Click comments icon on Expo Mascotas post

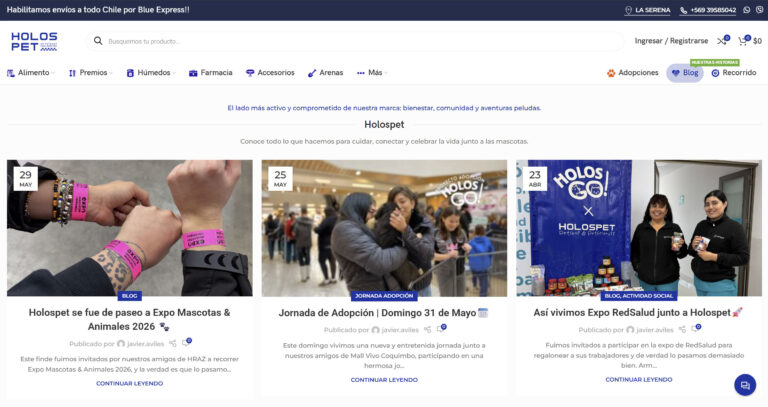186,343
